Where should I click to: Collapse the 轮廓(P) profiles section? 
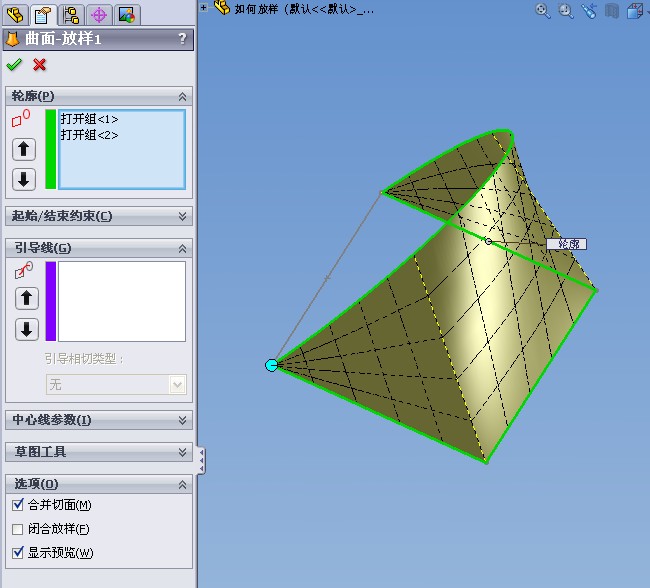point(182,97)
